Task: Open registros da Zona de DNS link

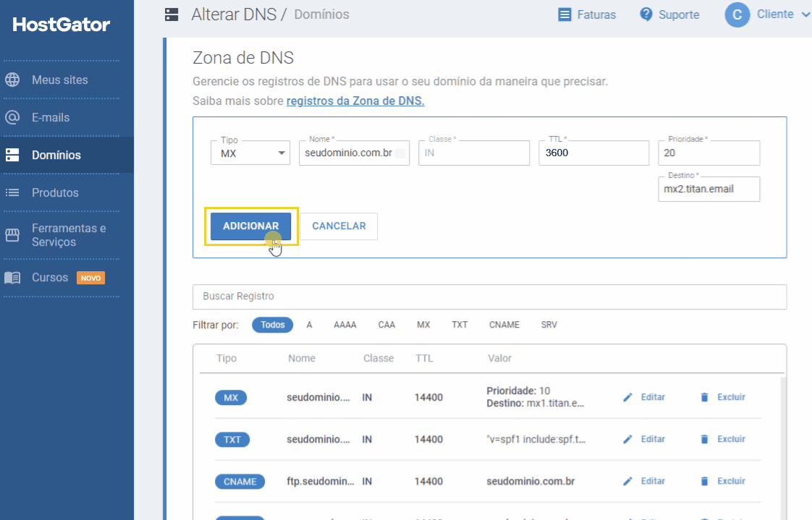Action: [355, 101]
